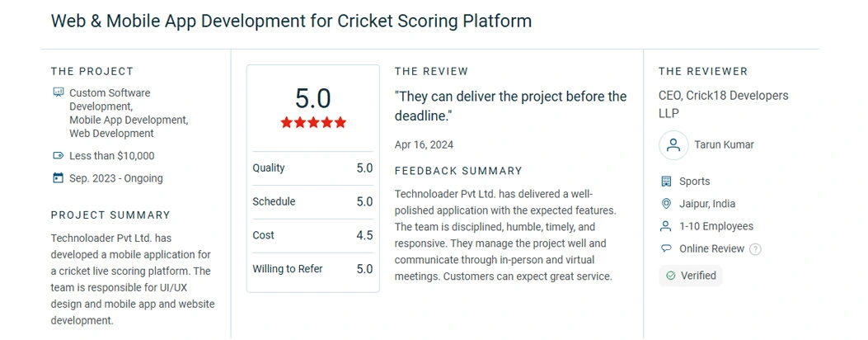Click the green checkmark in Verified badge
This screenshot has width=868, height=340.
671,276
